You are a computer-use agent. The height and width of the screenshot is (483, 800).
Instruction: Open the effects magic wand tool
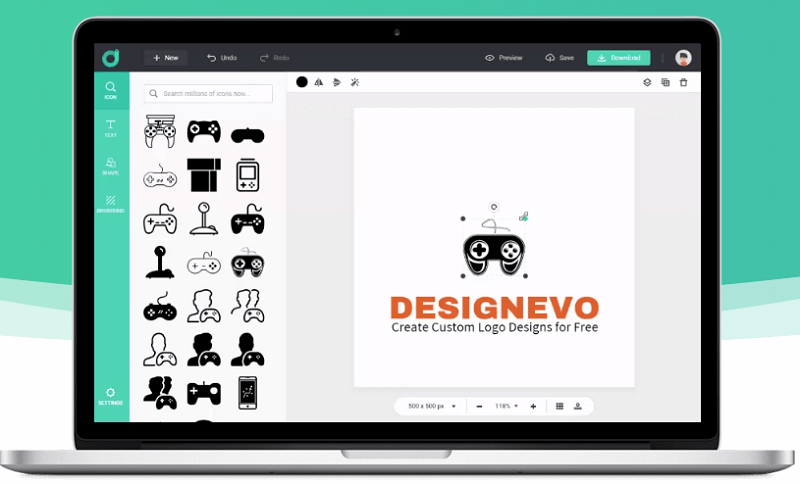(x=354, y=82)
